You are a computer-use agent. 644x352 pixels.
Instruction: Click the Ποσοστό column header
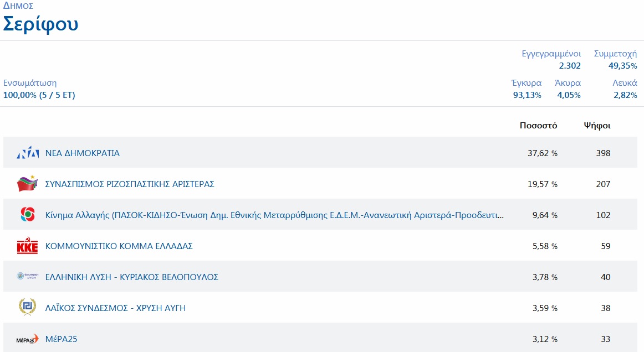(x=538, y=125)
